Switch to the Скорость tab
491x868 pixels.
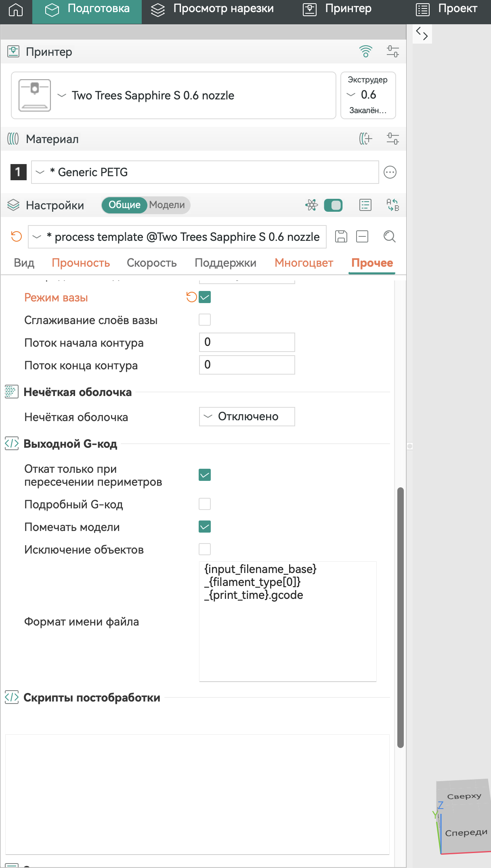pos(152,263)
